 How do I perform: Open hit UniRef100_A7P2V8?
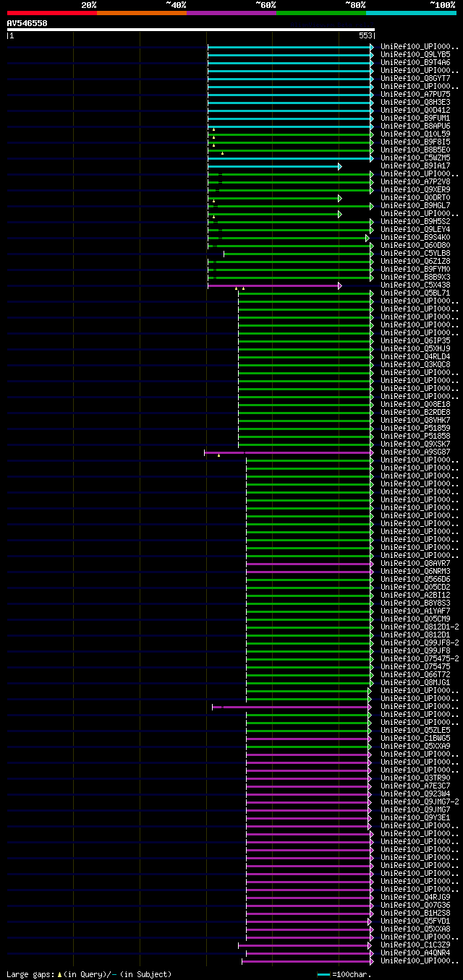pos(416,181)
